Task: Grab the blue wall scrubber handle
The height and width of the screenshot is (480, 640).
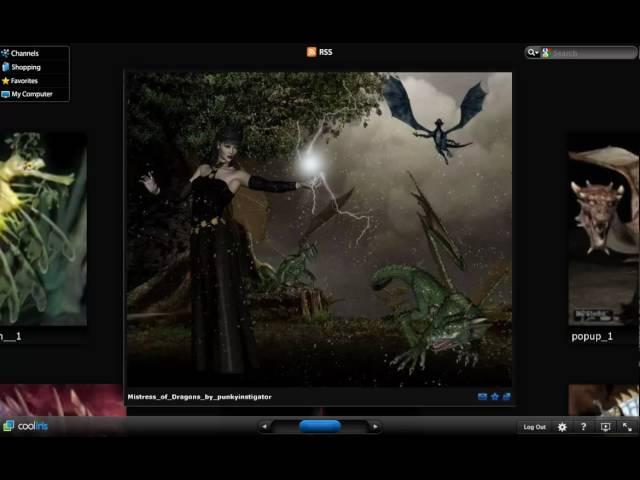Action: click(320, 427)
